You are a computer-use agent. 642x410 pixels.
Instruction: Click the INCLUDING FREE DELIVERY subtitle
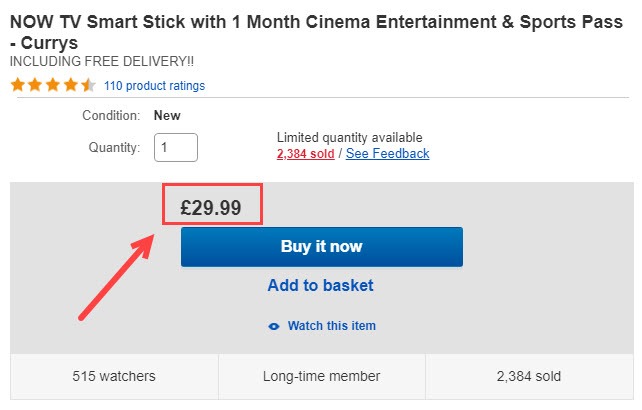click(x=102, y=61)
